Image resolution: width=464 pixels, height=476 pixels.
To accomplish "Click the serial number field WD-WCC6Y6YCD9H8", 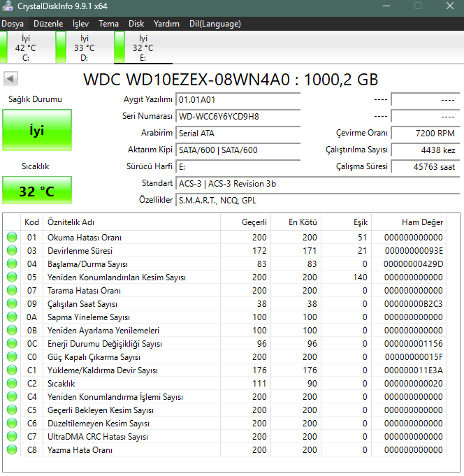I will (x=238, y=116).
